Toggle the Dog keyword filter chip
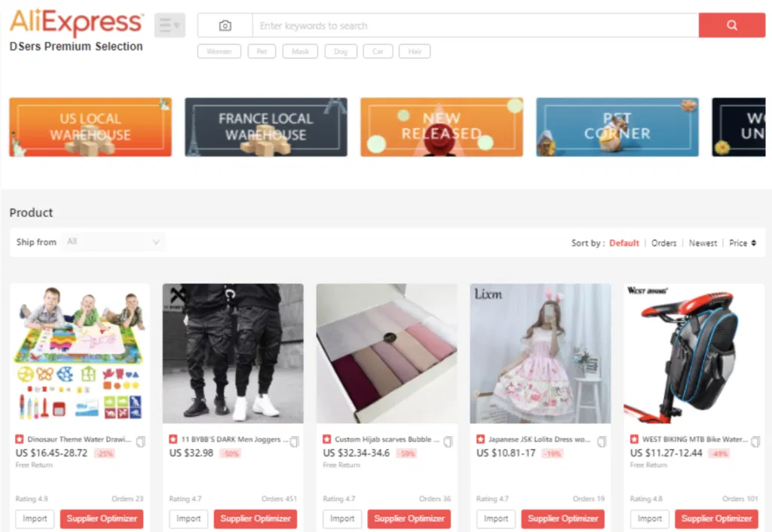 [x=340, y=51]
